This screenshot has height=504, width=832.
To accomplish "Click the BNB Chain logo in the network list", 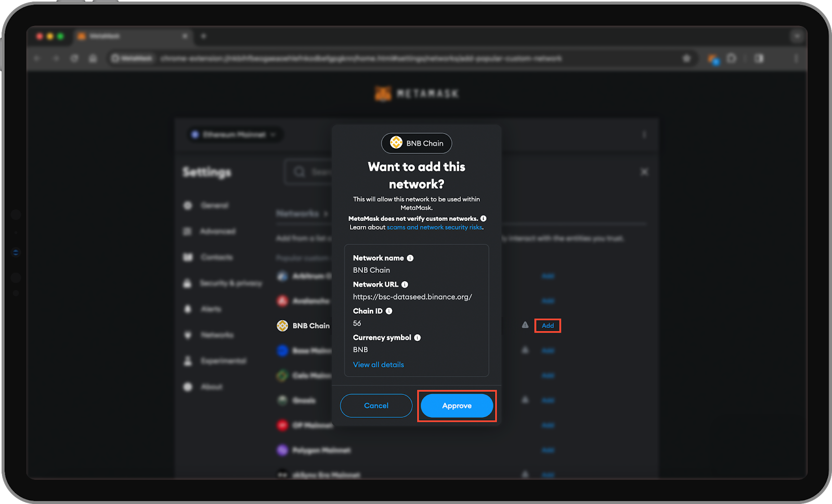I will point(282,326).
